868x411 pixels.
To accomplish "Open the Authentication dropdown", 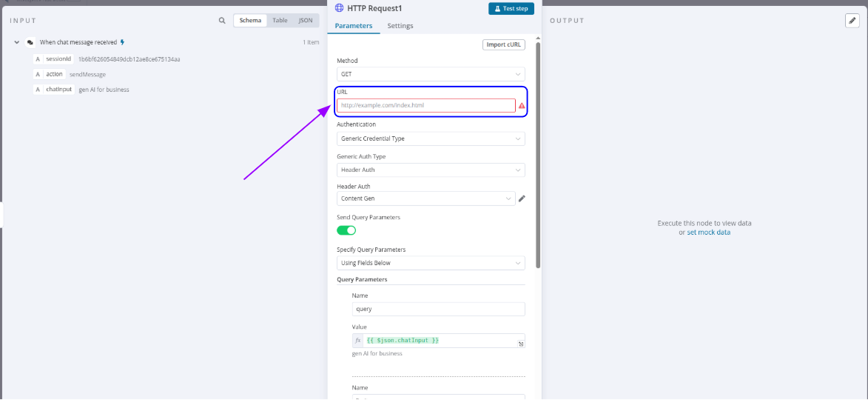I will [x=431, y=138].
